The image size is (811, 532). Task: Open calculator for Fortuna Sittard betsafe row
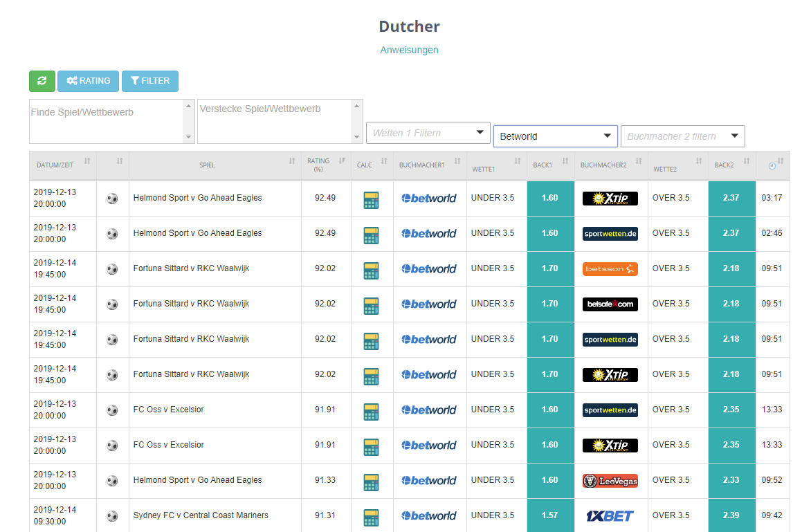(371, 306)
